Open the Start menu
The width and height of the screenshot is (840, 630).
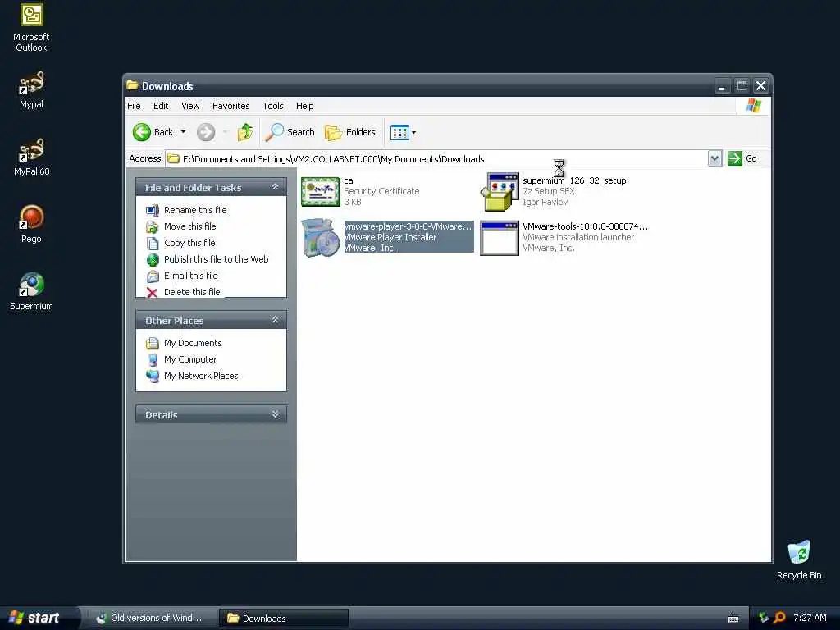tap(34, 618)
